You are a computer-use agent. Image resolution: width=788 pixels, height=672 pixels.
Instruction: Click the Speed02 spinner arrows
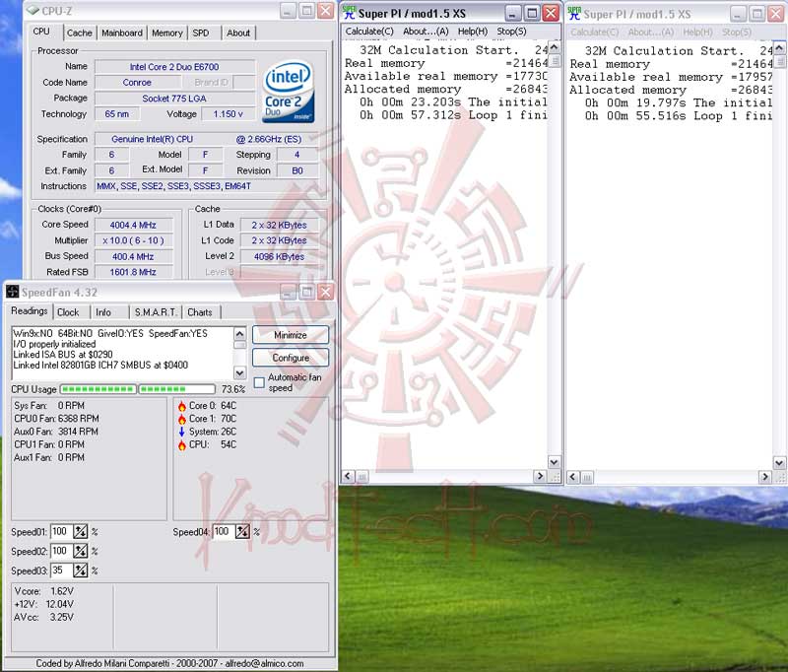pos(81,551)
